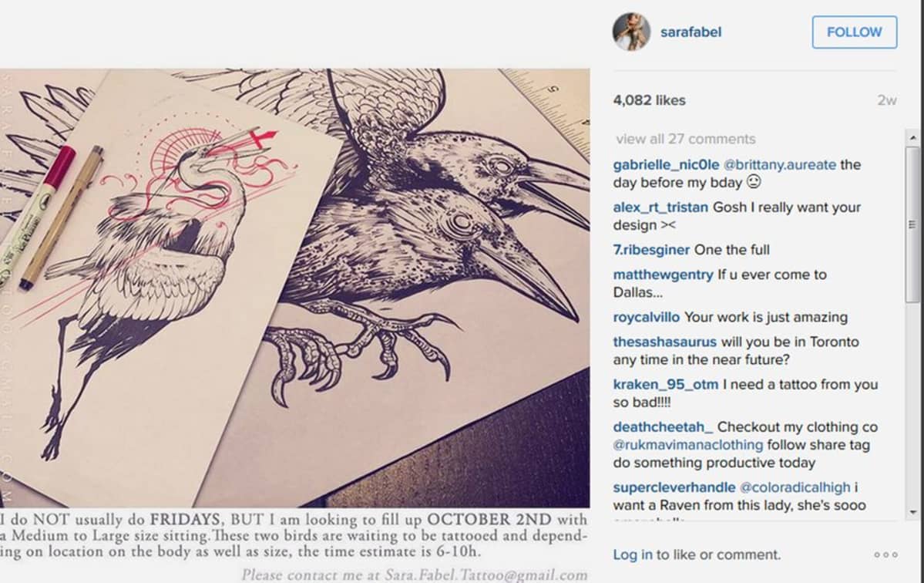Screen dimensions: 924x583
Task: Click the comments scrollbar up arrow
Action: coord(912,137)
